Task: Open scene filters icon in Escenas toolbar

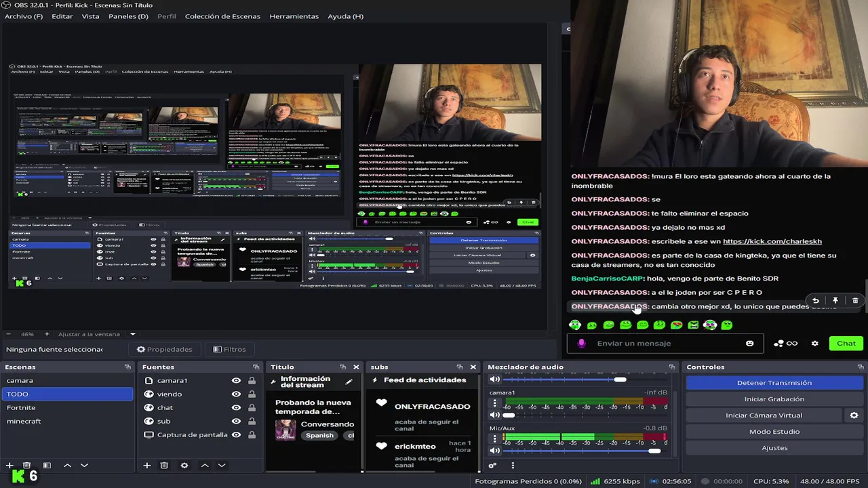Action: pyautogui.click(x=47, y=466)
